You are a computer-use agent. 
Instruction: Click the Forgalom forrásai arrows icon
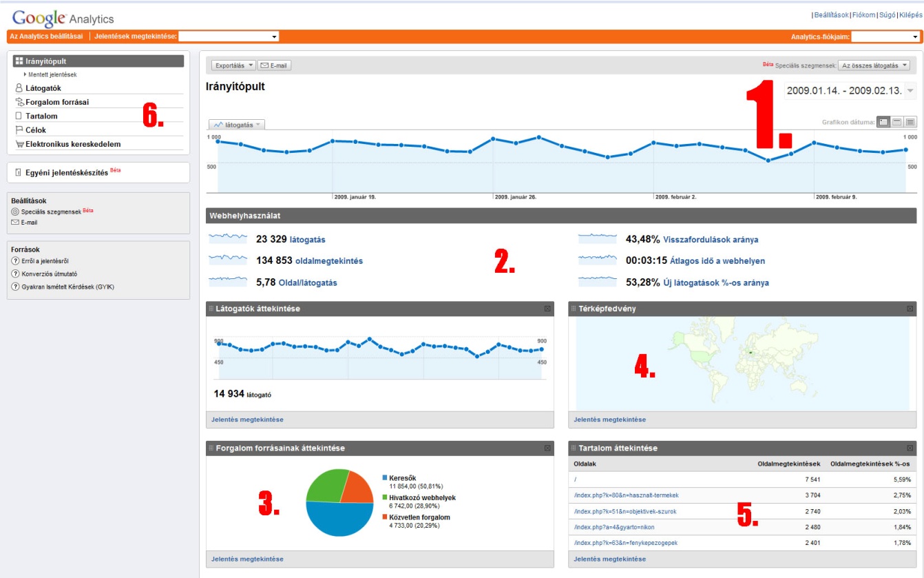(19, 102)
